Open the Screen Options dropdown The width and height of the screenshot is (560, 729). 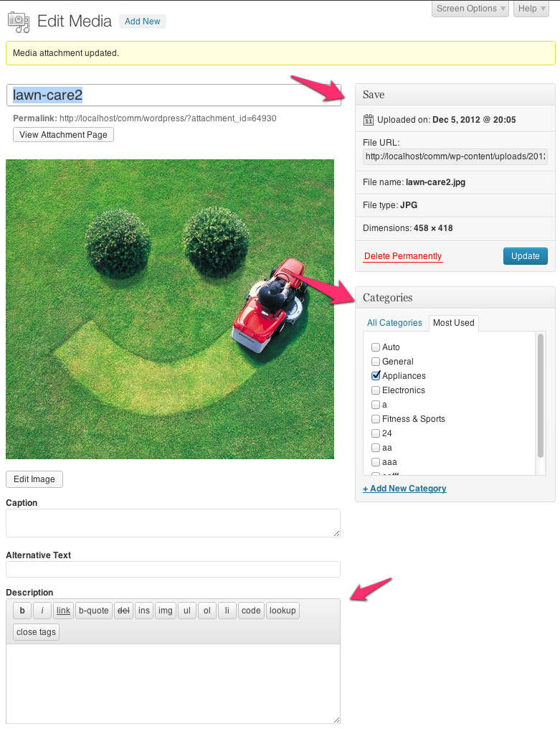click(470, 9)
